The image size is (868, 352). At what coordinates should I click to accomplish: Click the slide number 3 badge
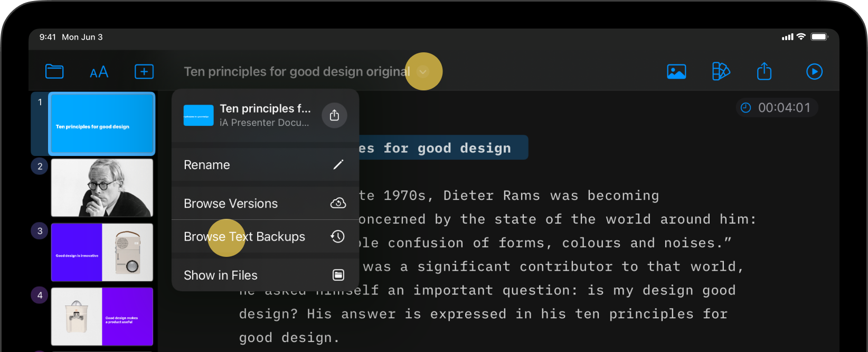click(40, 231)
